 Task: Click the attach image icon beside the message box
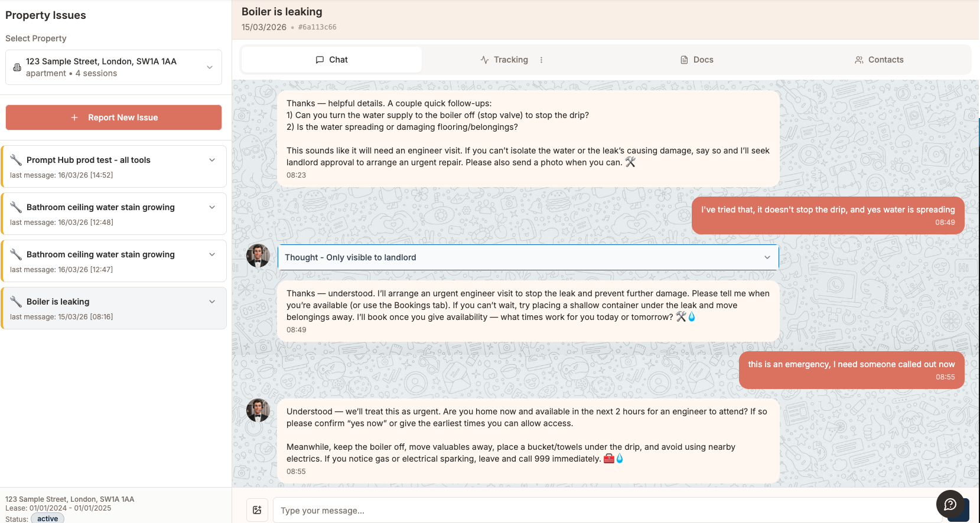pos(257,509)
